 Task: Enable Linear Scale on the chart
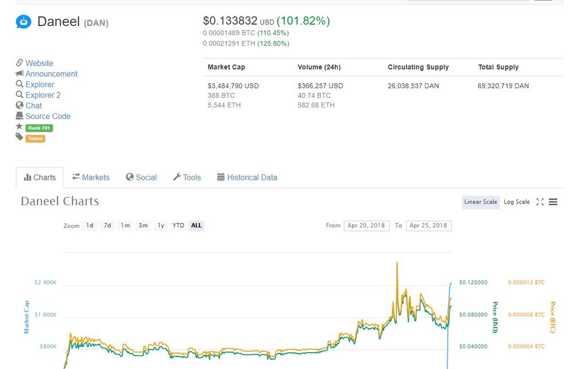(x=481, y=202)
